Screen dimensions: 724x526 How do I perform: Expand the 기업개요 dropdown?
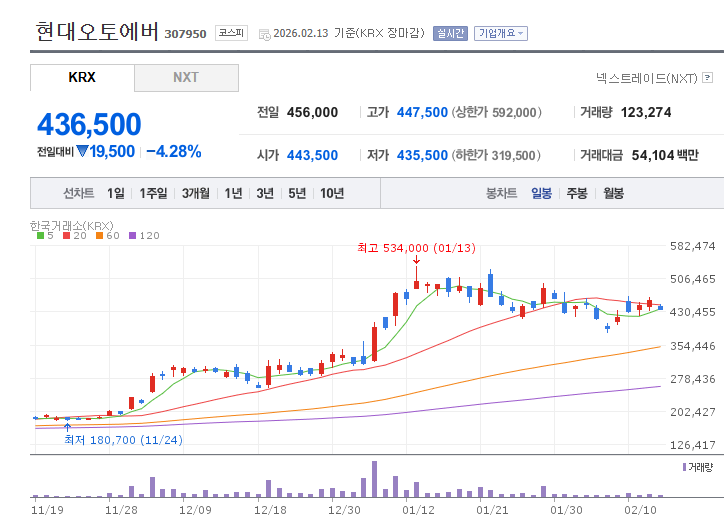[501, 33]
